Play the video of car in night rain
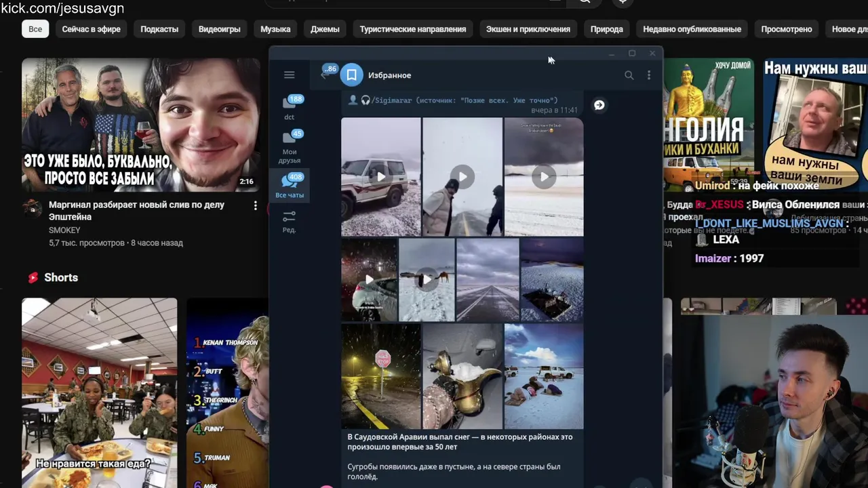 point(369,279)
